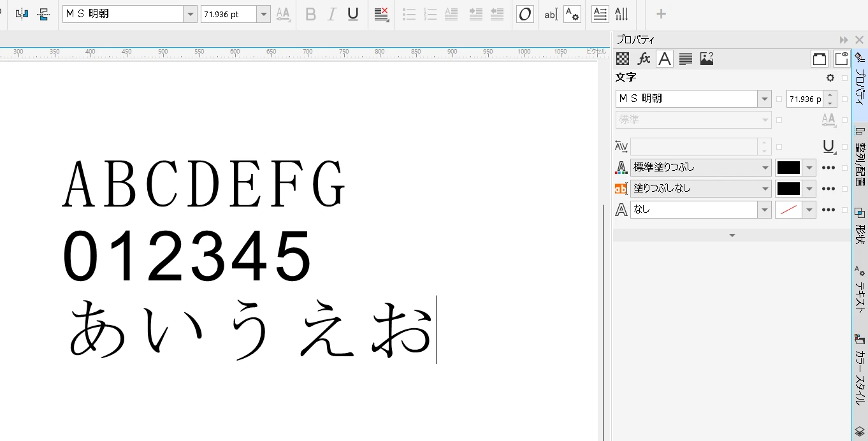Viewport: 868px width, 441px height.
Task: Toggle the checkbox beside the 文字 gear
Action: tap(844, 78)
